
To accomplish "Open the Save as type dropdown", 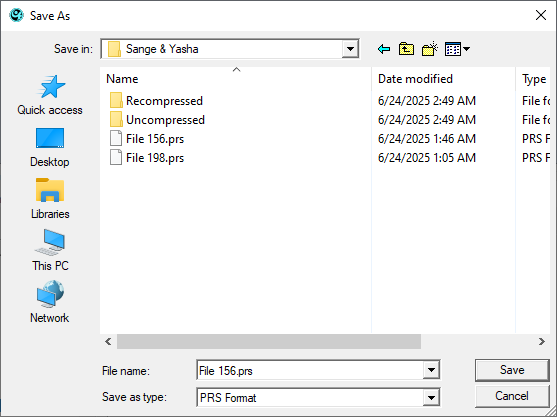I will (x=431, y=397).
